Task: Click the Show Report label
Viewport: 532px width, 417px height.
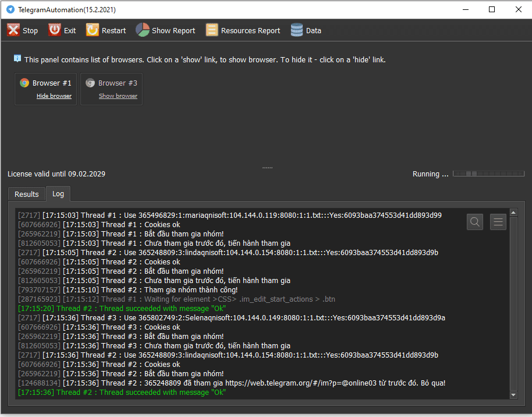Action: coord(173,30)
